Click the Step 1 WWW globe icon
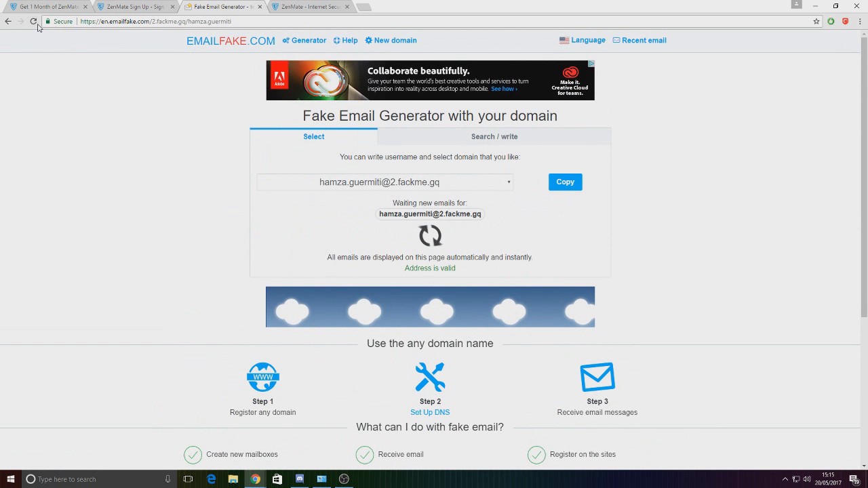868x488 pixels. pyautogui.click(x=262, y=378)
